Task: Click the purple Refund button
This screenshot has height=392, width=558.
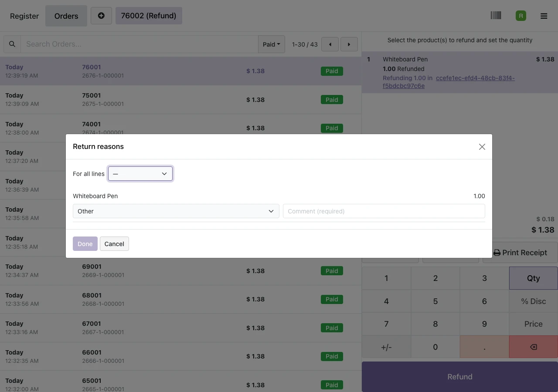Action: point(460,377)
